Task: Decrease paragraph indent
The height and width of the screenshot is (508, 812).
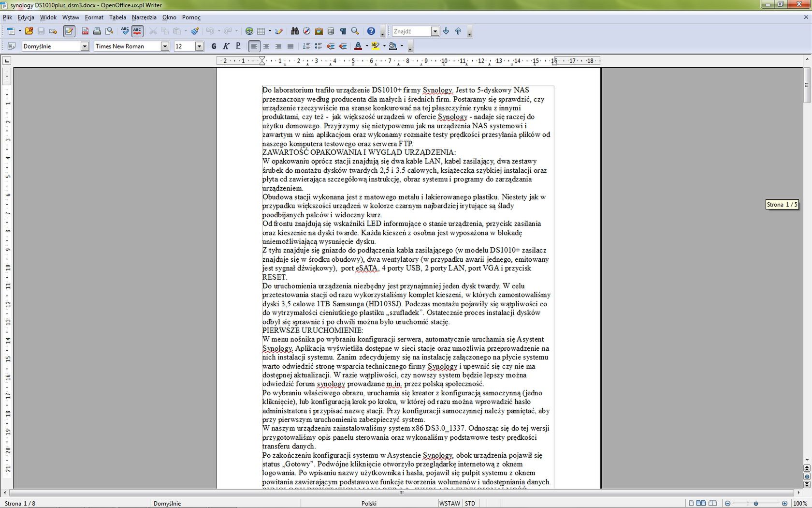Action: 331,46
